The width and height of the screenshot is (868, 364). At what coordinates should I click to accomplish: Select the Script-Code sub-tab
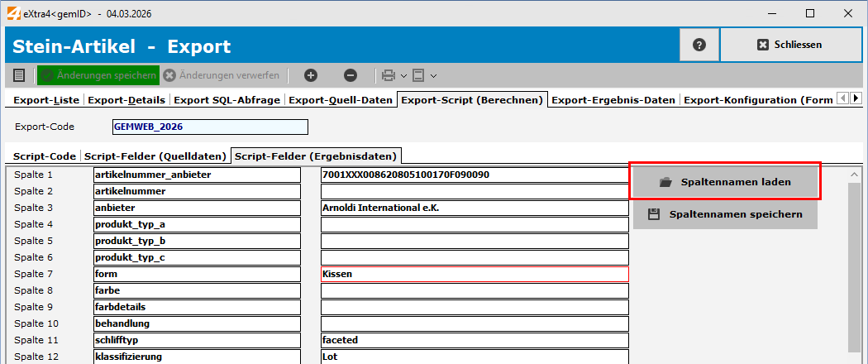(x=44, y=156)
